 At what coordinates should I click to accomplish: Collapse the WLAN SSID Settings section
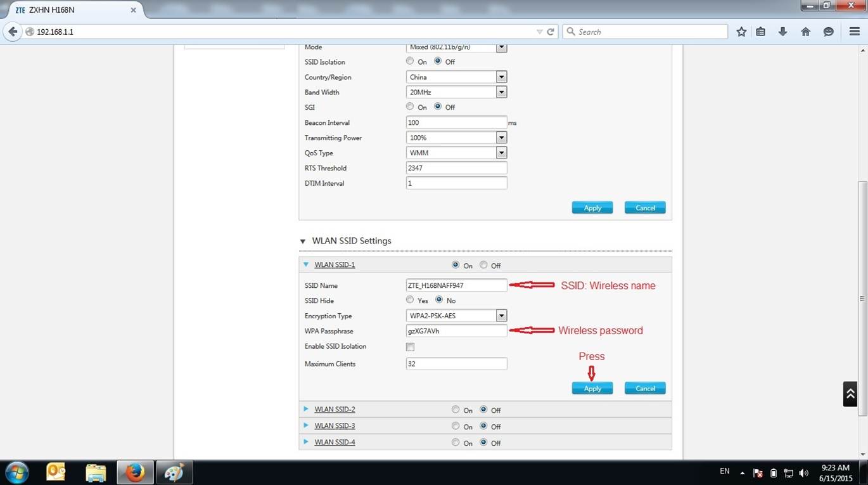point(303,242)
